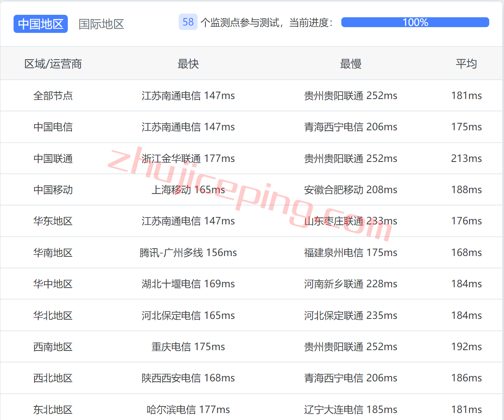Viewport: 504px width, 420px height.
Task: Select the 中国电信 row label
Action: click(x=53, y=127)
